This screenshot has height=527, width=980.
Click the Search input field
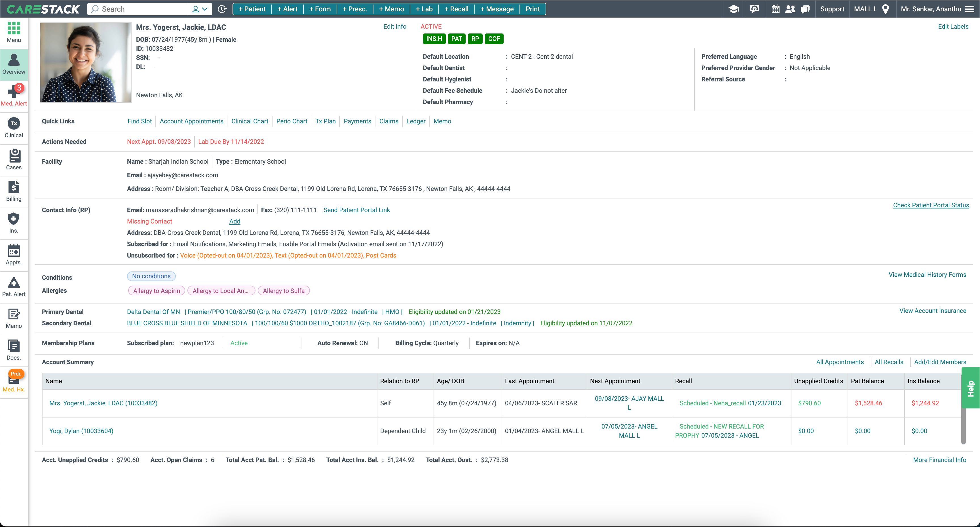point(138,9)
